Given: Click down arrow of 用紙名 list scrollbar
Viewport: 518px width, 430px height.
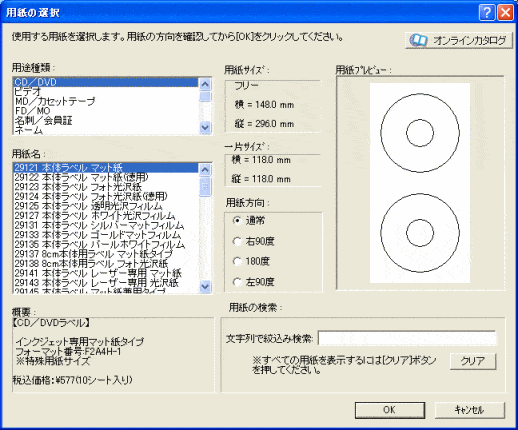Looking at the screenshot, I should (x=205, y=286).
